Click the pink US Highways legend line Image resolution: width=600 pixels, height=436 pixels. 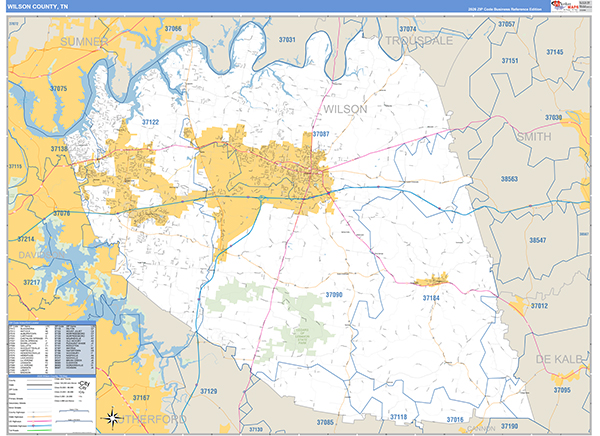[40, 421]
